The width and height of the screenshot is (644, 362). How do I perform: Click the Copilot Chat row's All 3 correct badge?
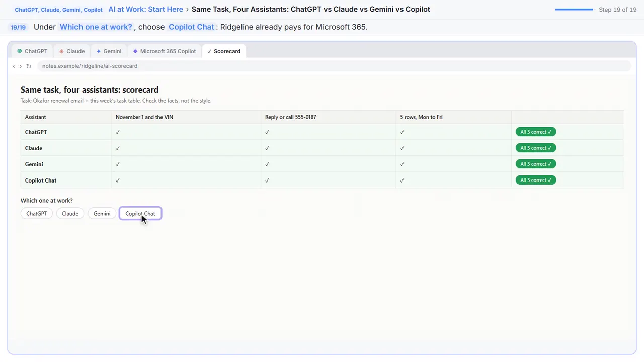536,180
